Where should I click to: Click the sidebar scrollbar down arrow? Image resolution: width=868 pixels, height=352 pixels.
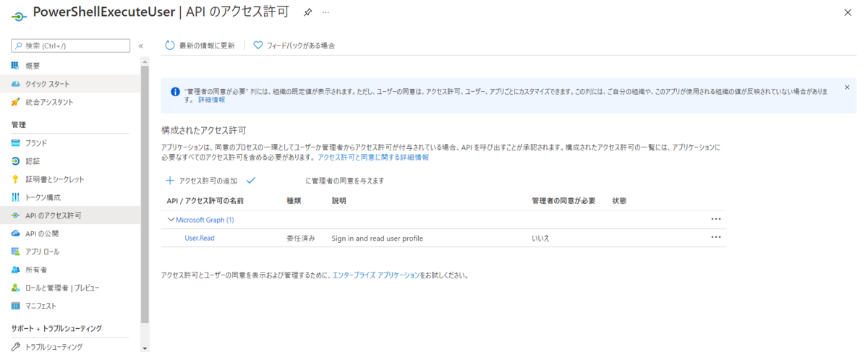145,348
